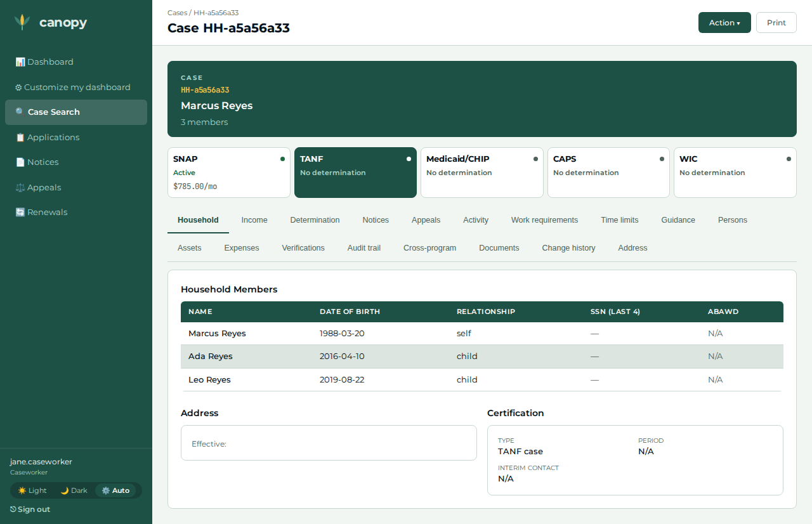Select the WIC program card

coord(735,173)
